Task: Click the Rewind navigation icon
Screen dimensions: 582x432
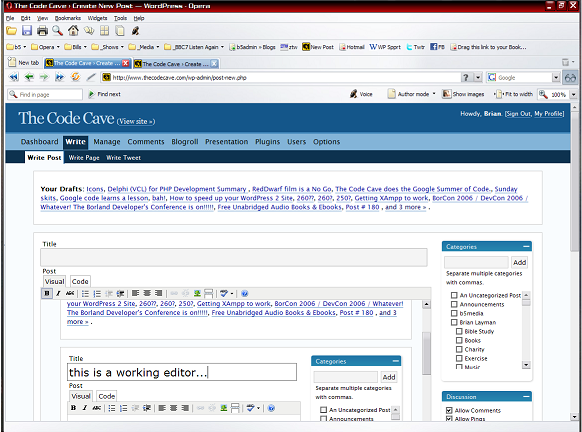Action: 13,77
